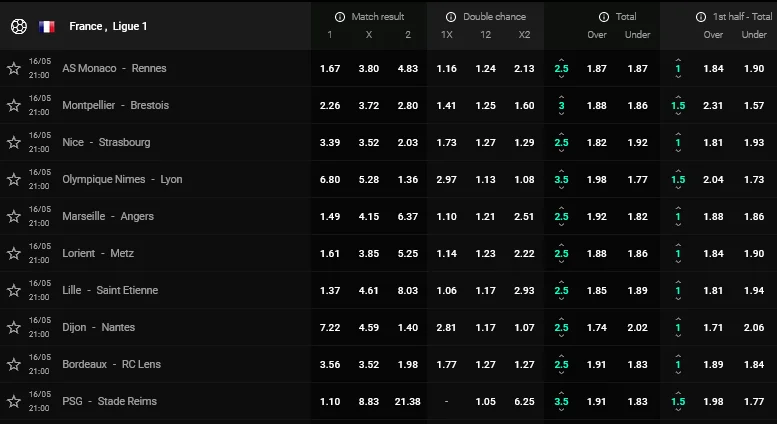The width and height of the screenshot is (777, 424).
Task: Favorite the Marseille - Angers match
Action: click(14, 216)
